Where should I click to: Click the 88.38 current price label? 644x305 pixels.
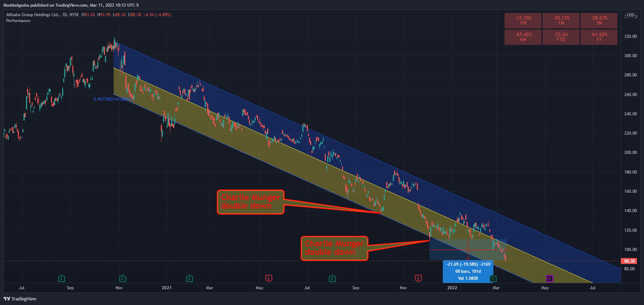click(630, 261)
